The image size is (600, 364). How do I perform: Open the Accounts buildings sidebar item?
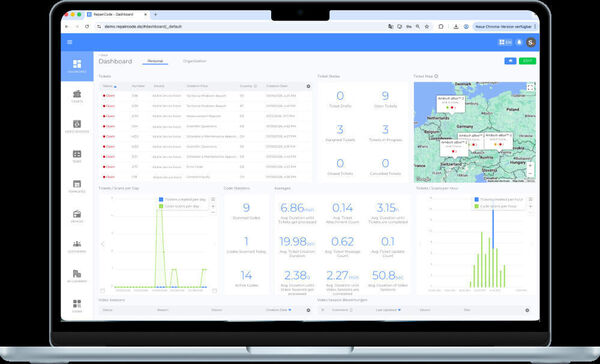pyautogui.click(x=77, y=276)
